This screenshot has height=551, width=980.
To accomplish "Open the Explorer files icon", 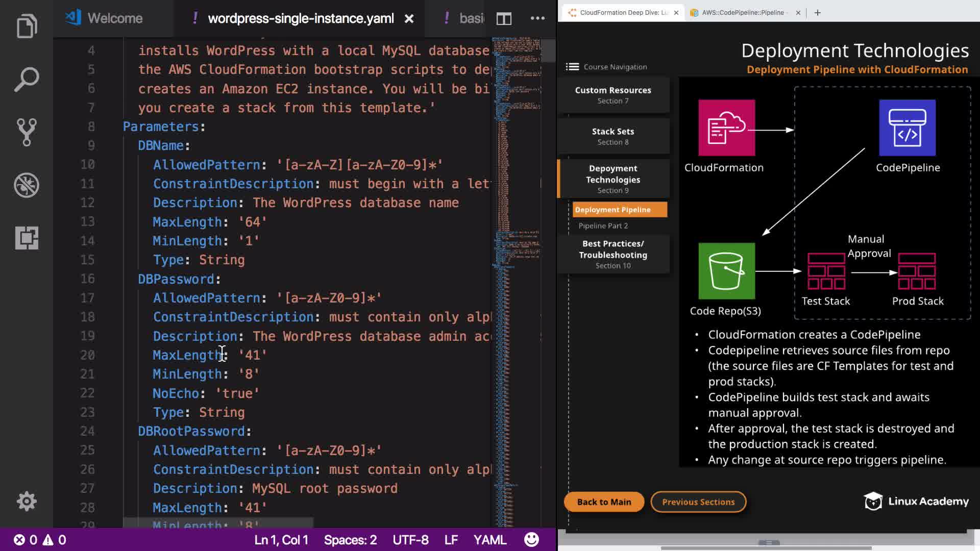I will click(27, 26).
